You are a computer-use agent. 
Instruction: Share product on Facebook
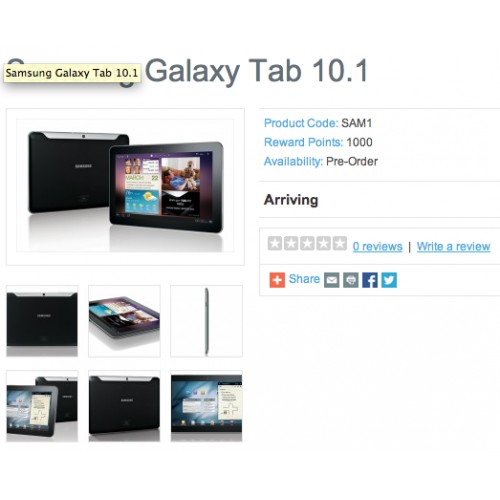370,280
